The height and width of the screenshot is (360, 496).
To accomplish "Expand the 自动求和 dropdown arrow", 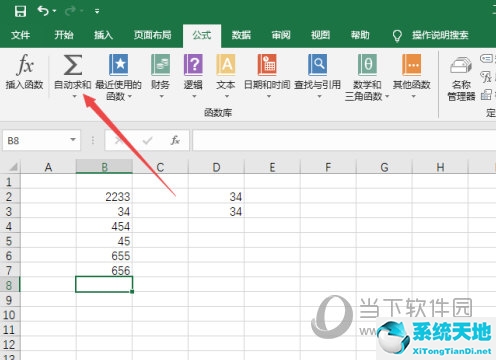I will pos(75,96).
